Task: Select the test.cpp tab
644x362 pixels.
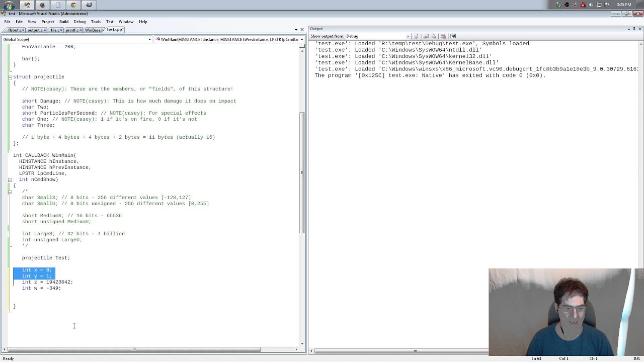Action: pyautogui.click(x=114, y=30)
